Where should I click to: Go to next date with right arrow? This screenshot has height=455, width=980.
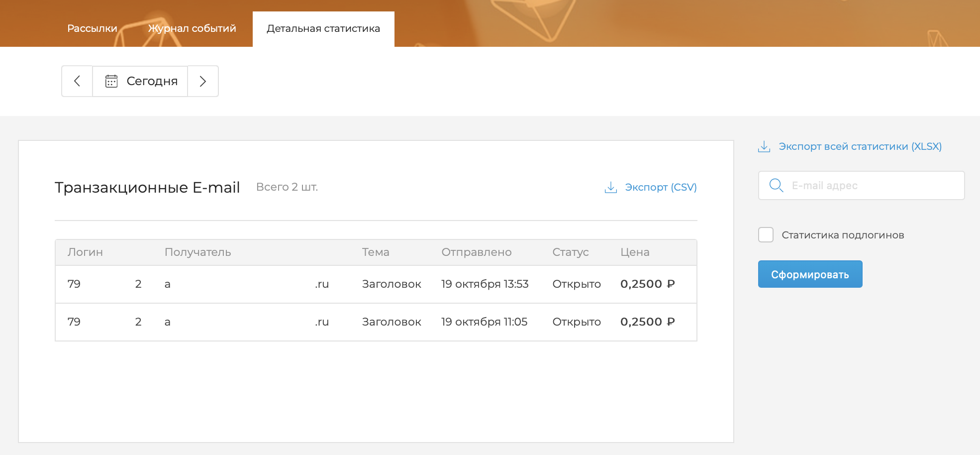tap(202, 81)
